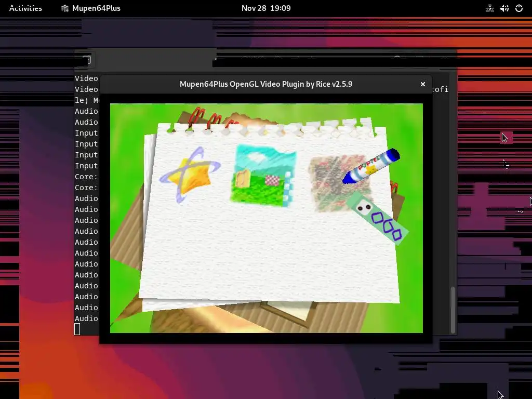Click the 'tofi' text in terminal
The width and height of the screenshot is (532, 399).
[x=441, y=89]
